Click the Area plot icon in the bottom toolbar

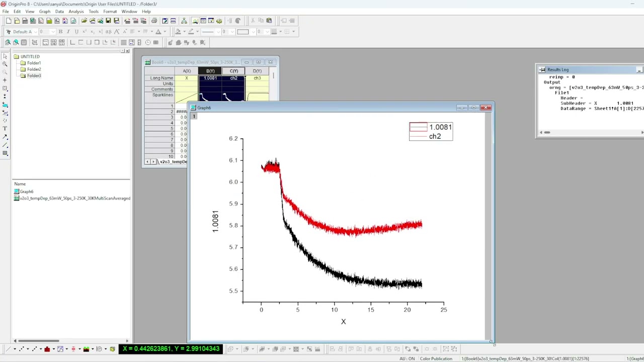click(86, 349)
